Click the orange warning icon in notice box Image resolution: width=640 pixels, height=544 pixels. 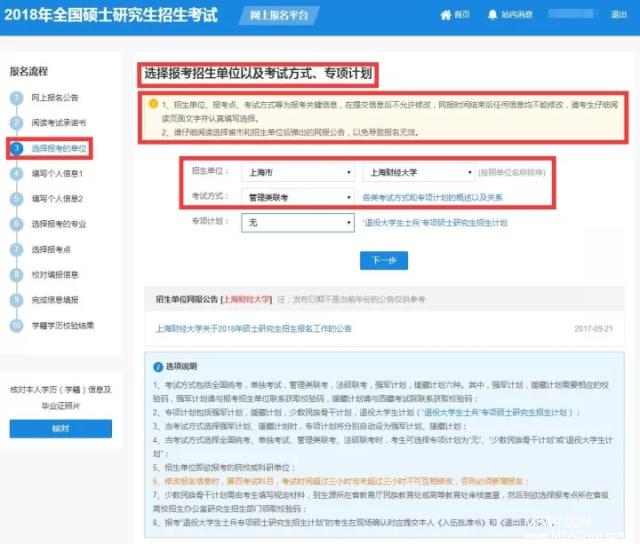(152, 103)
